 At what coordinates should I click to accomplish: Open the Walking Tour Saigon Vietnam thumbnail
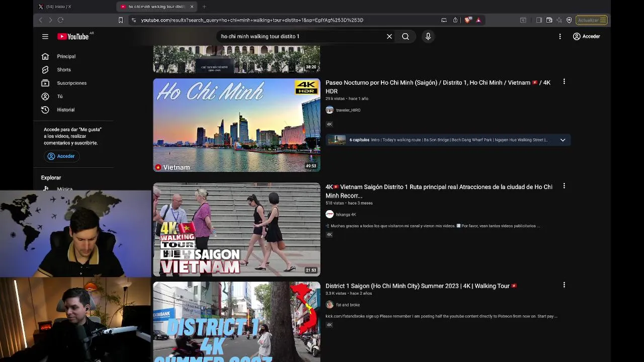(x=236, y=229)
